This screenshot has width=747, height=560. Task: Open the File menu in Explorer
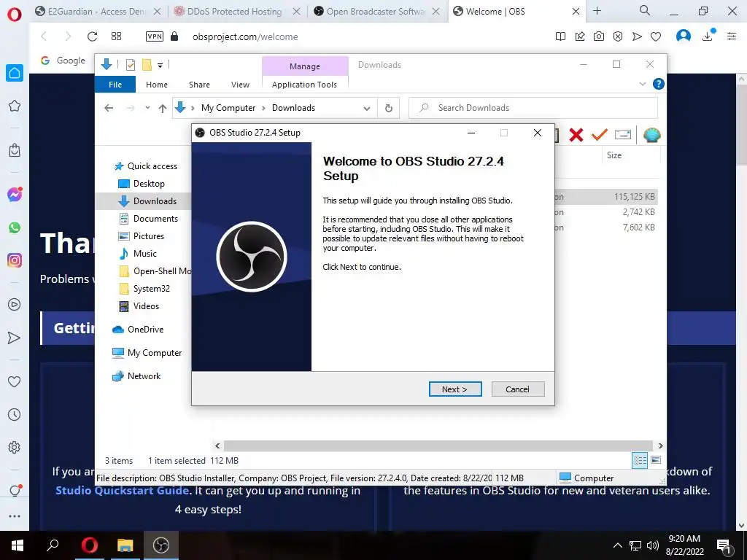(115, 85)
